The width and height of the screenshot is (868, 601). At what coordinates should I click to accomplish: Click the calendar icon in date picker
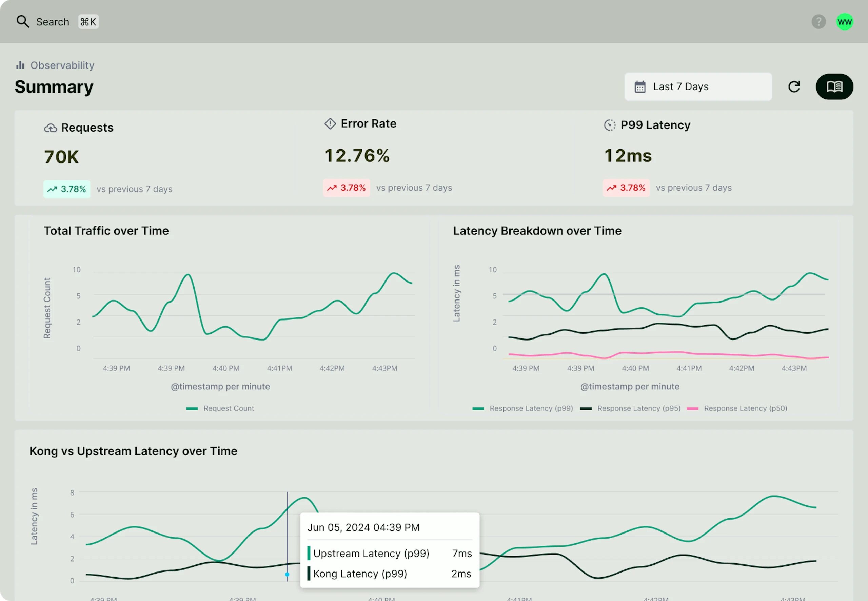click(640, 87)
